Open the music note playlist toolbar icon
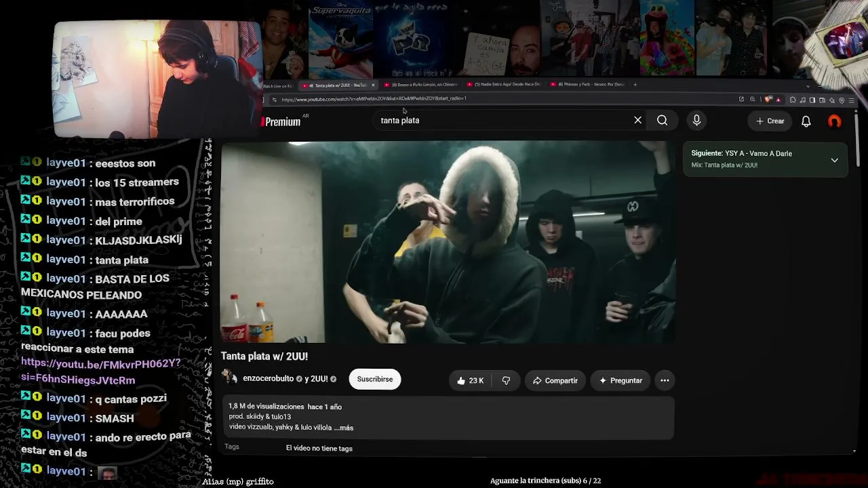Screen dimensions: 868x488 pos(803,100)
